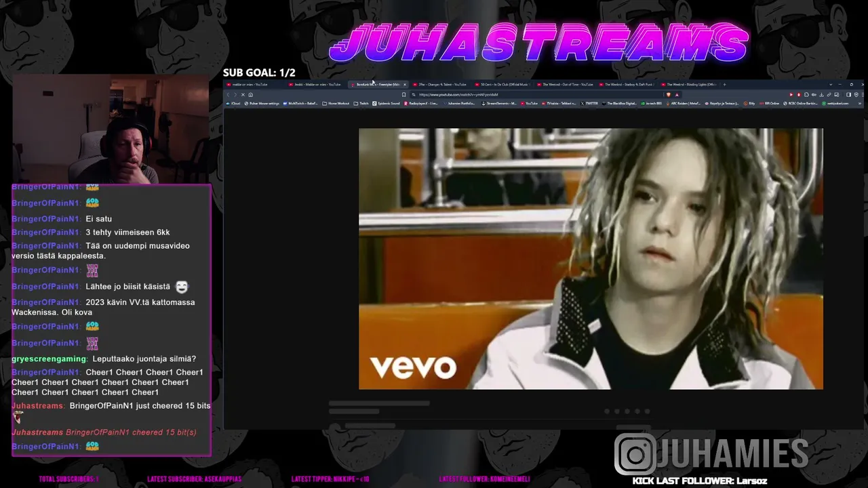868x488 pixels.
Task: Click gryescreengaming username in chat
Action: pos(50,359)
